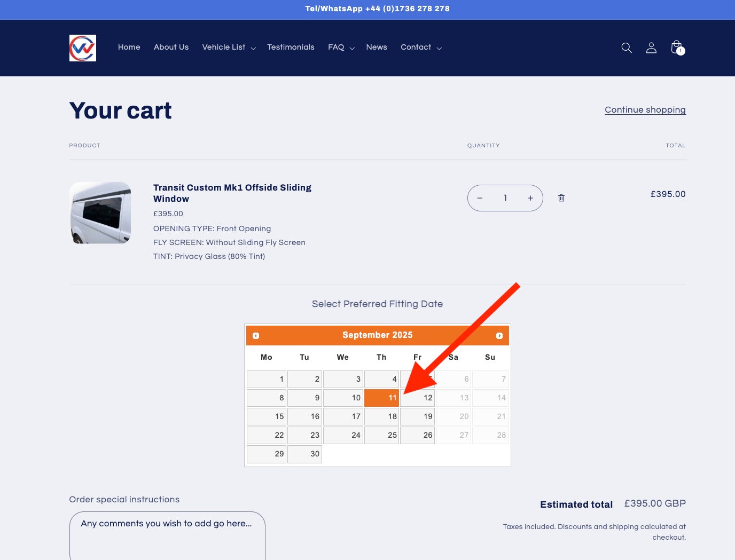Image resolution: width=735 pixels, height=560 pixels.
Task: Pick September 9 in the calendar
Action: click(x=304, y=398)
